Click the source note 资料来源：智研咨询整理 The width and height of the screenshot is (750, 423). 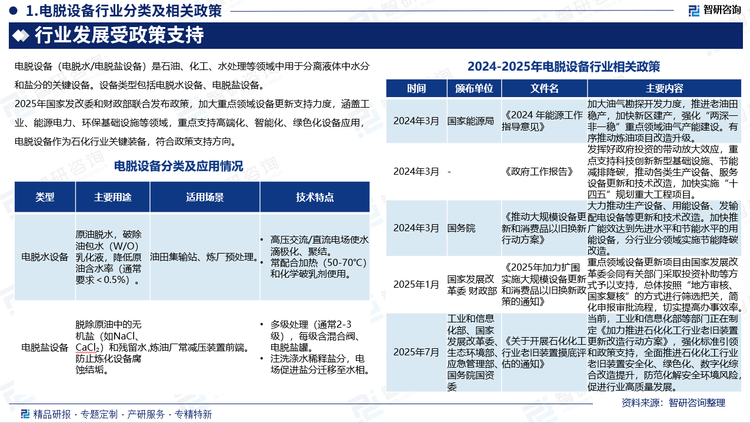(x=673, y=403)
